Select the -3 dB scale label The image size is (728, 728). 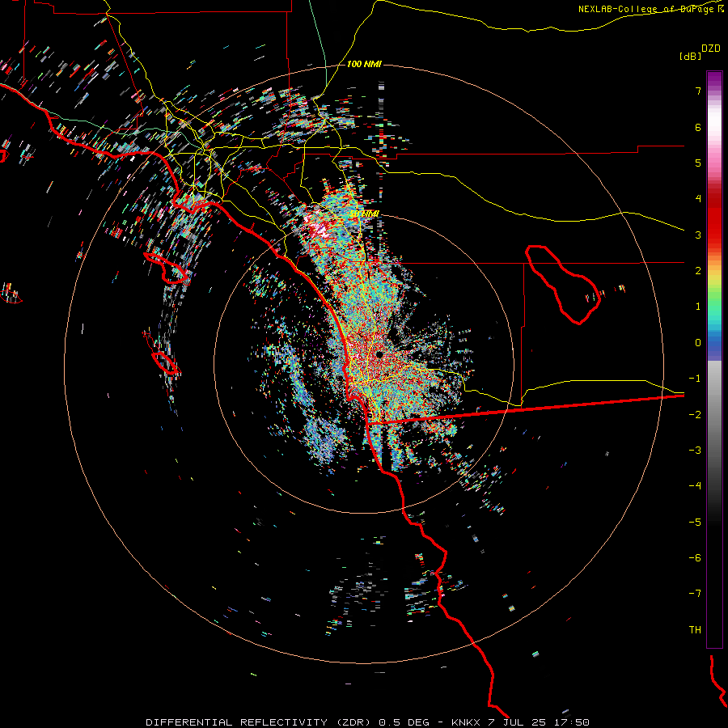point(695,451)
